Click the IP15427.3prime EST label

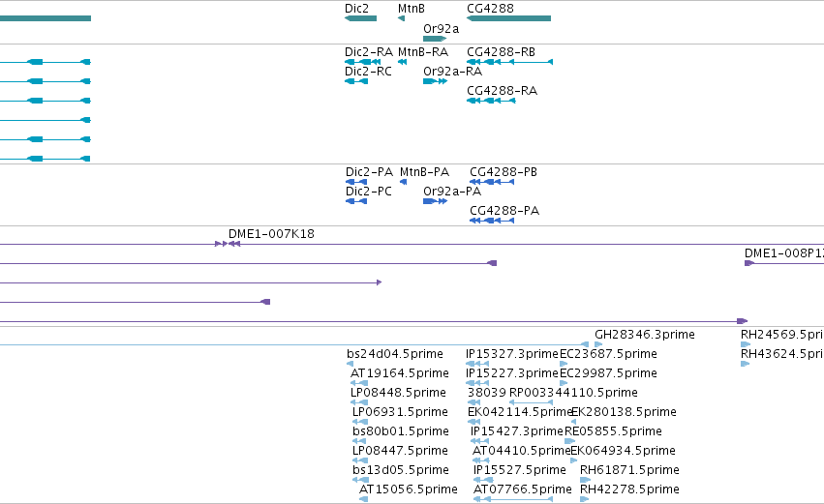point(517,431)
